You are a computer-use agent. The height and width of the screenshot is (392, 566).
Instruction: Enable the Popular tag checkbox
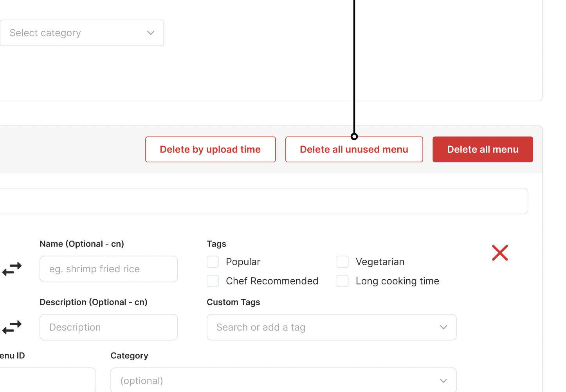[213, 262]
